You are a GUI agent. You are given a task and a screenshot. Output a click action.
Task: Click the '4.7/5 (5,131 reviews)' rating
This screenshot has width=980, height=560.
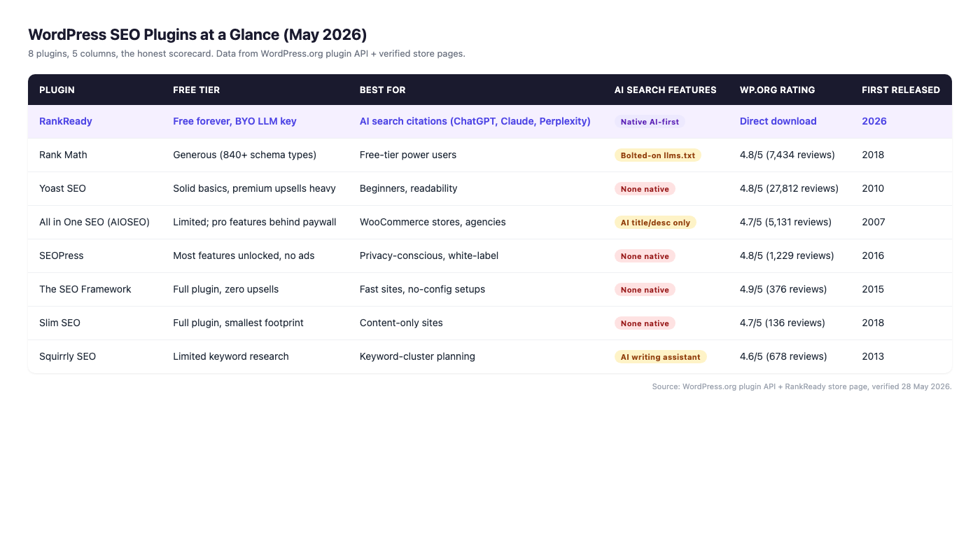(785, 222)
